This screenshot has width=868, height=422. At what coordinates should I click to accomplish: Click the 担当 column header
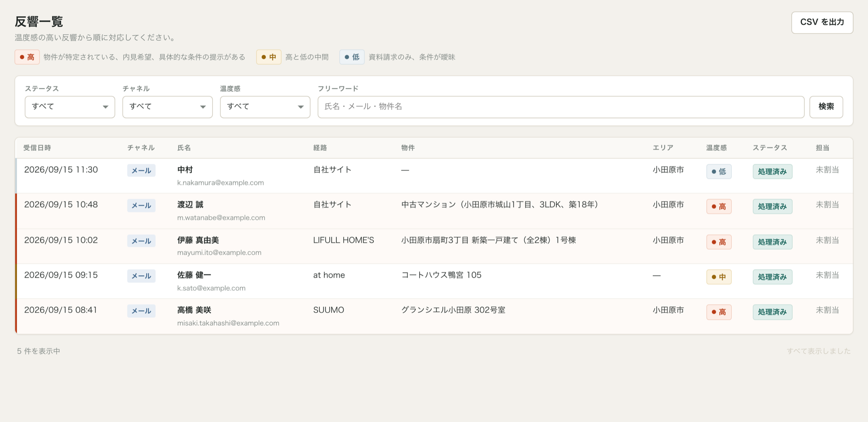823,148
